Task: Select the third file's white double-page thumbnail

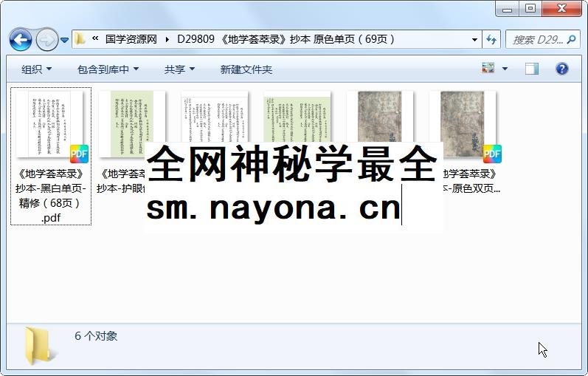Action: coord(215,117)
